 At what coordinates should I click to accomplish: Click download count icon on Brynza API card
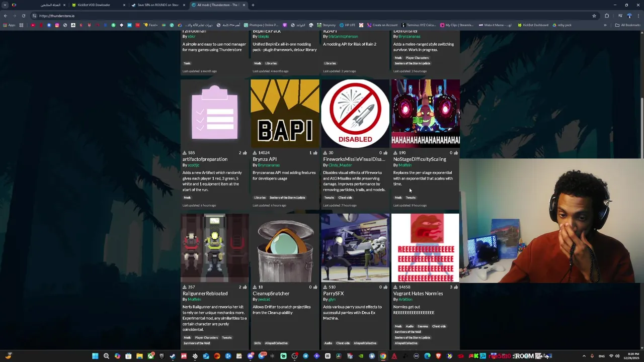click(x=255, y=153)
